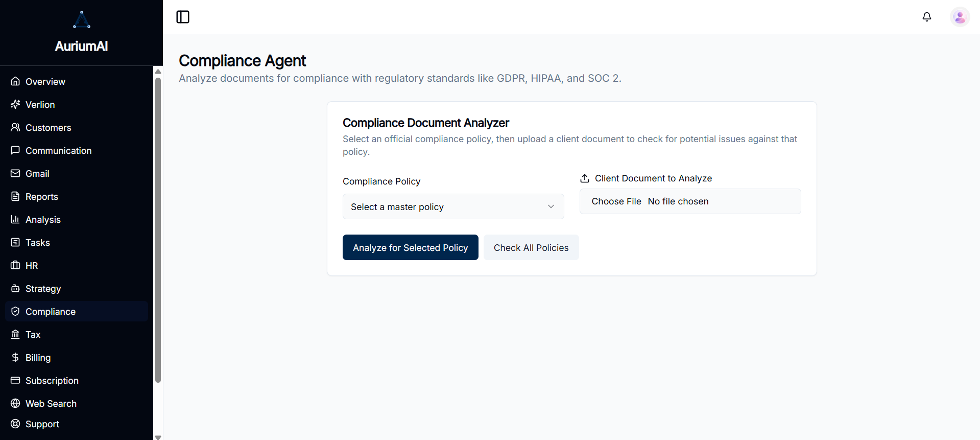Expand the Compliance Policy chevron
This screenshot has width=980, height=440.
click(x=551, y=206)
